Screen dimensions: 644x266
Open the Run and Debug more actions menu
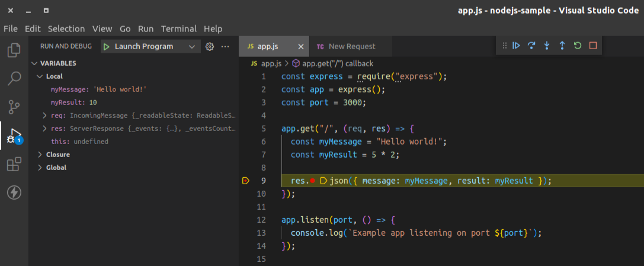point(225,47)
